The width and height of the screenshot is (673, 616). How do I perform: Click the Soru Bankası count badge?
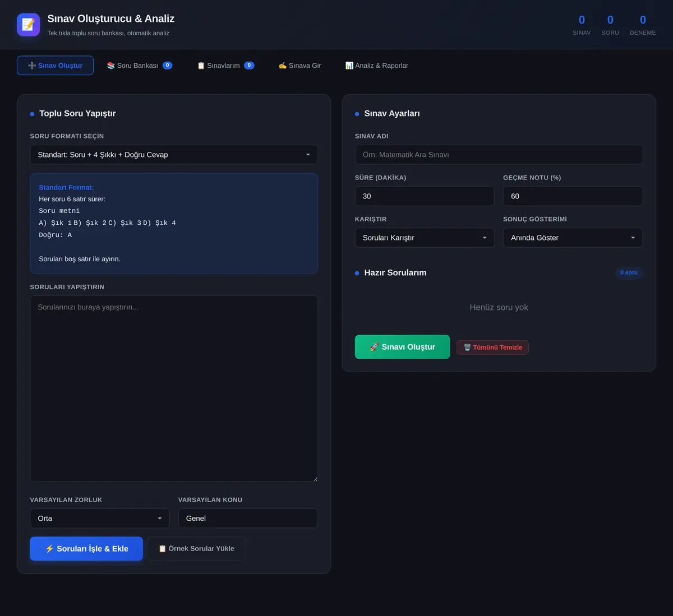click(167, 66)
